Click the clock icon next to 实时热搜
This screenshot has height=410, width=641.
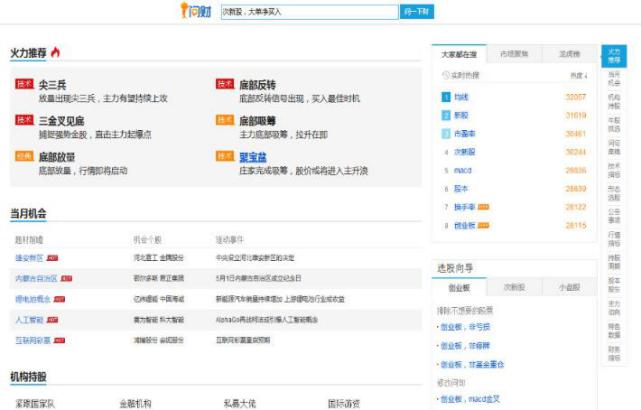coord(446,75)
